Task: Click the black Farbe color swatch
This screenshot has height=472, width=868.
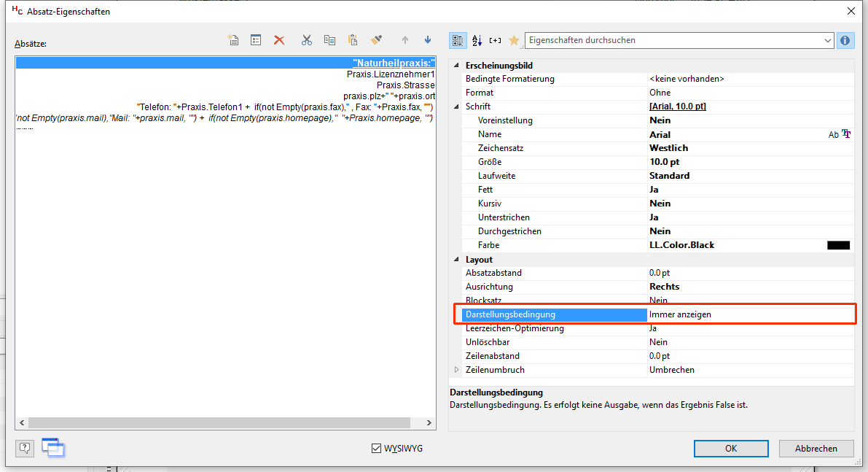Action: click(x=838, y=245)
